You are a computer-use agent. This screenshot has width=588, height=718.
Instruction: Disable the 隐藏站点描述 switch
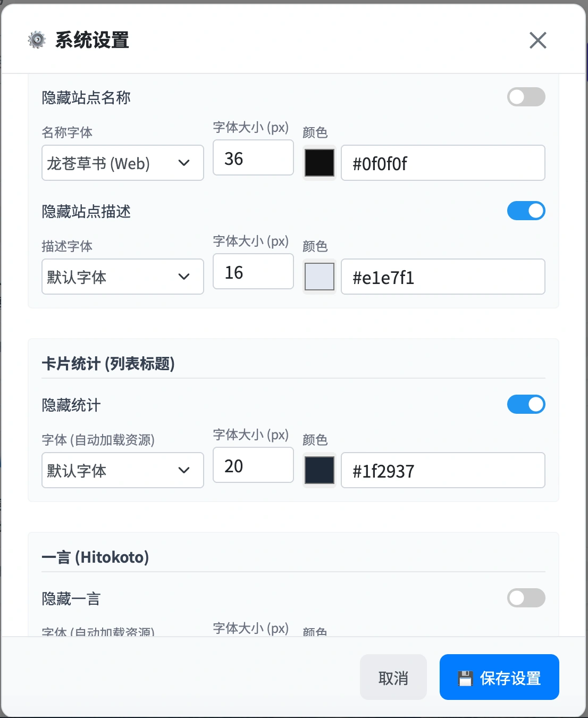[526, 211]
